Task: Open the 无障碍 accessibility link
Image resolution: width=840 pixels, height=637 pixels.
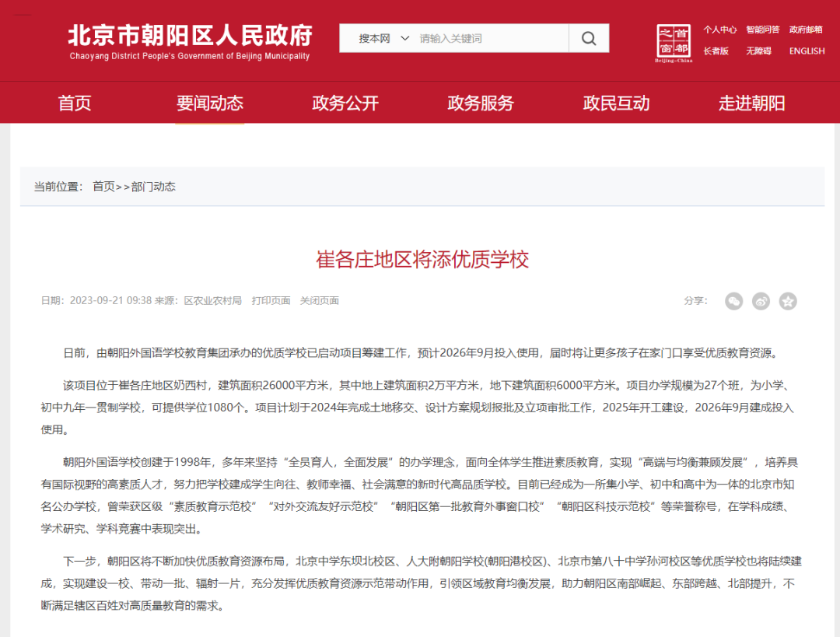Action: coord(758,51)
